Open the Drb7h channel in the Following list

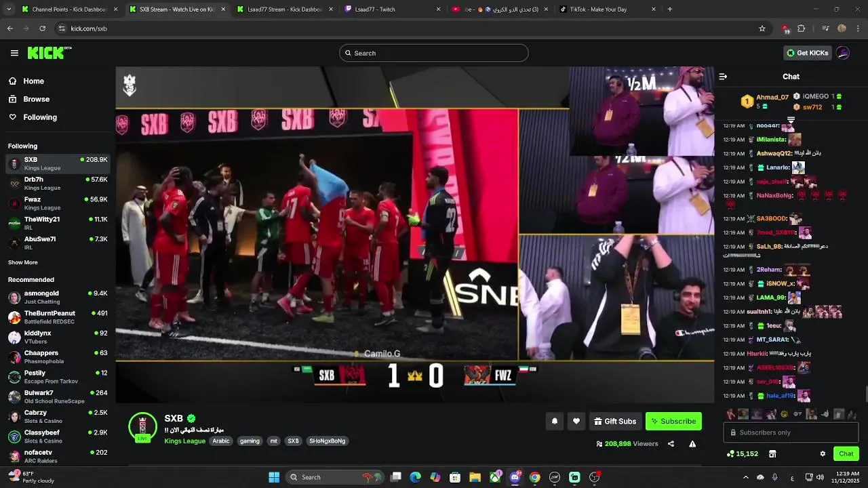click(58, 183)
